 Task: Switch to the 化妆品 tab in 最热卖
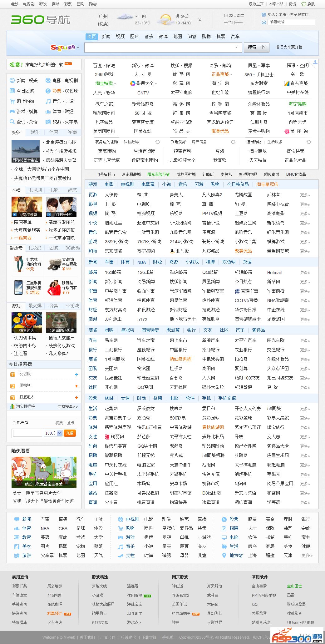pos(35,248)
